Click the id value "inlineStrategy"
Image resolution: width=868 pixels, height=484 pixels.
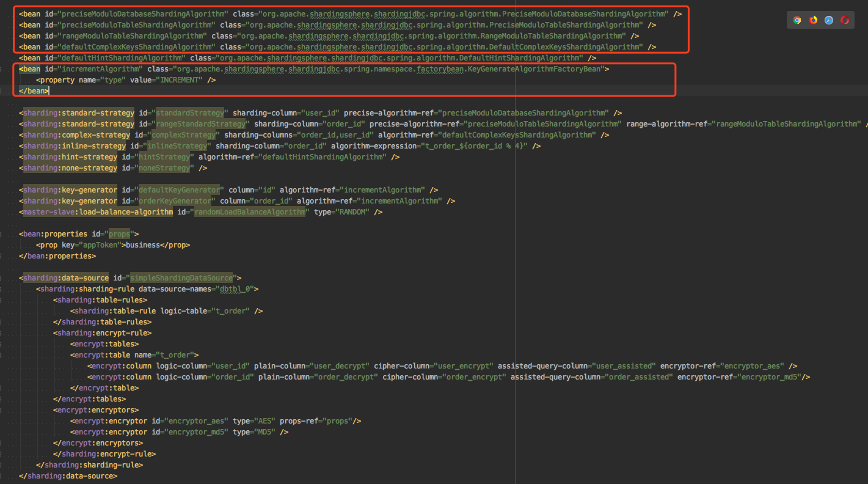pyautogui.click(x=177, y=146)
